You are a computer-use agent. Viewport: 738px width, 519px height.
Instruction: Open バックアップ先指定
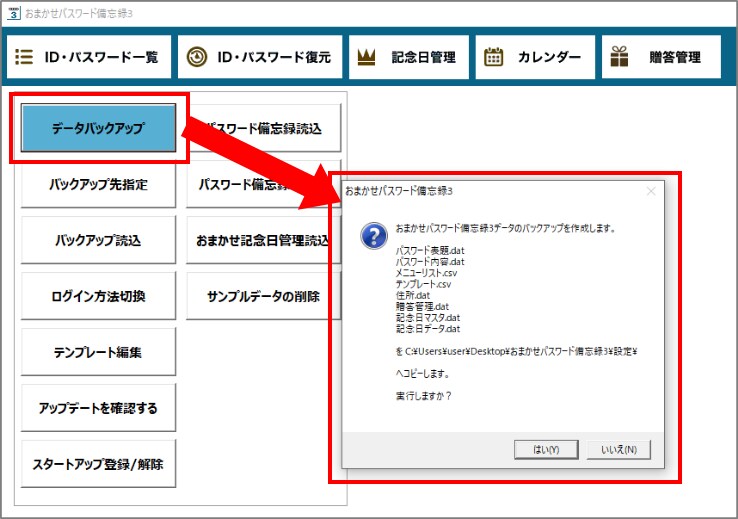(x=98, y=184)
